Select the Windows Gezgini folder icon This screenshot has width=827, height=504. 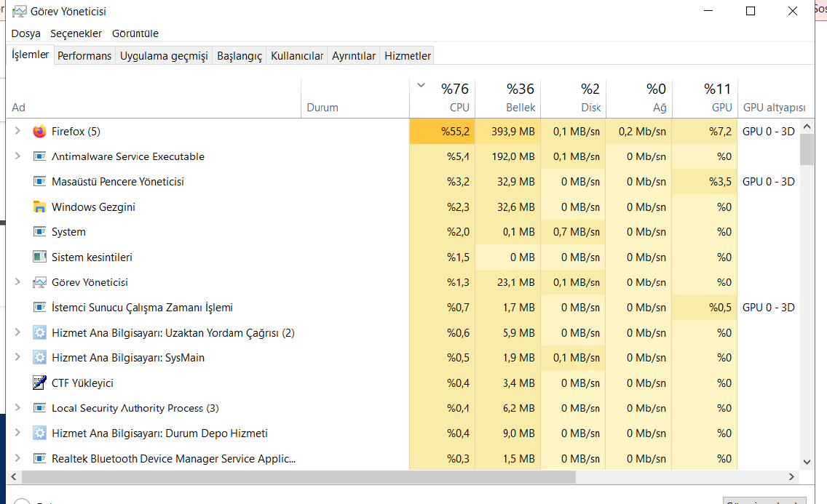(x=39, y=207)
